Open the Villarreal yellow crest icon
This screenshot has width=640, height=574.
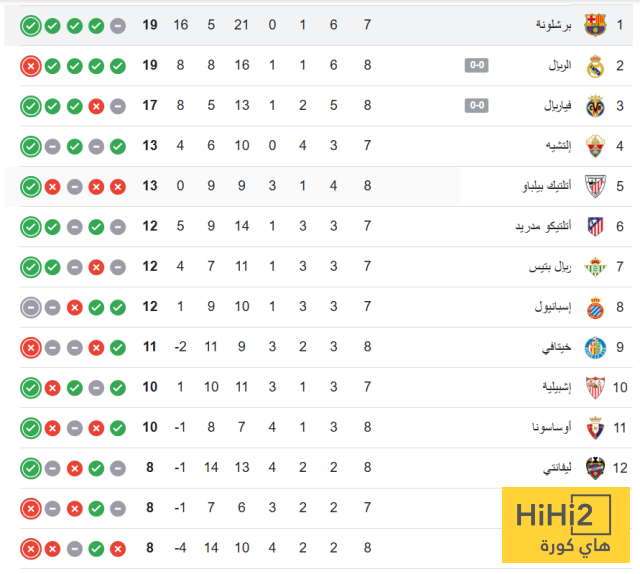[x=595, y=106]
